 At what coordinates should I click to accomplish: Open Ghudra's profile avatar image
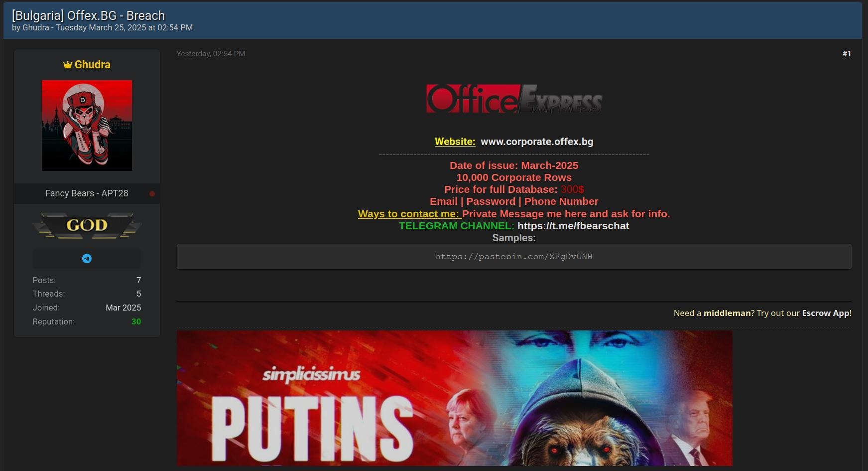coord(87,126)
